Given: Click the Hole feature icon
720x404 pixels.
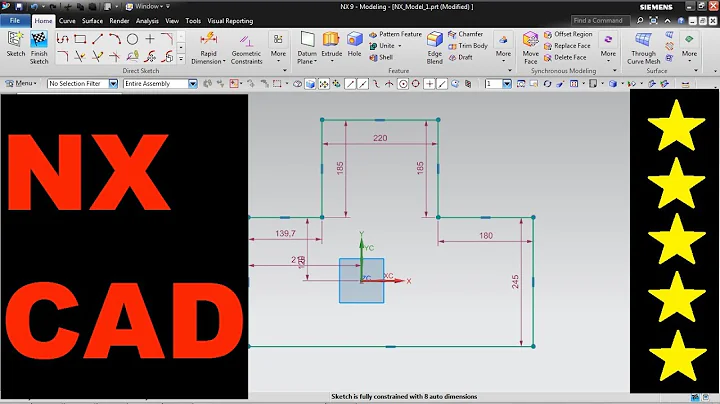Looking at the screenshot, I should [x=354, y=40].
